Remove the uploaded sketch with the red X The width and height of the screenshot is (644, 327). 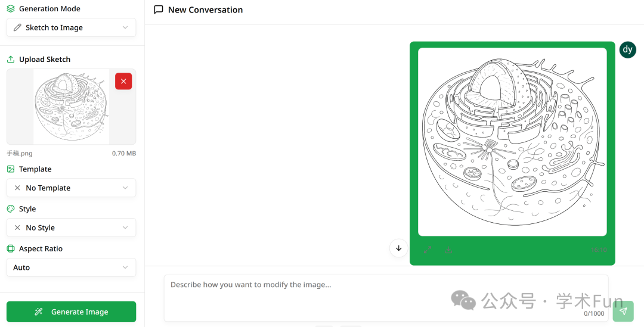point(123,81)
